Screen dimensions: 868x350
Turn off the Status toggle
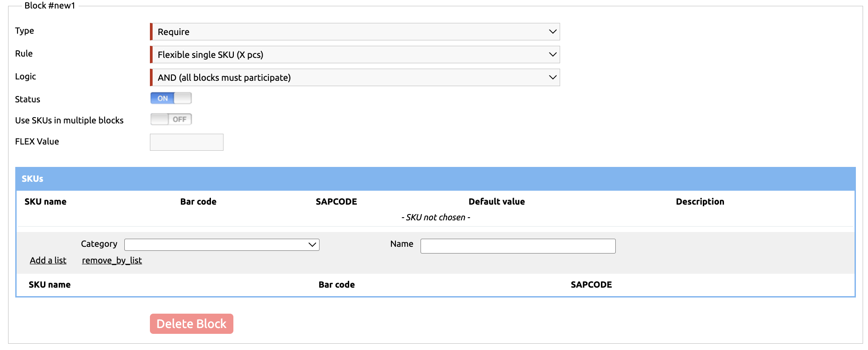point(171,98)
